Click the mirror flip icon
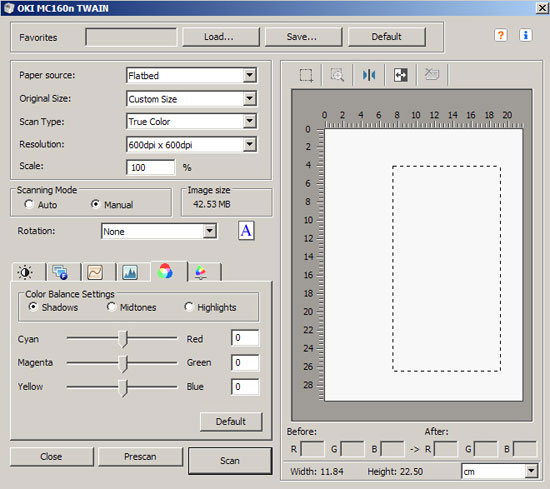This screenshot has height=489, width=550. point(369,75)
